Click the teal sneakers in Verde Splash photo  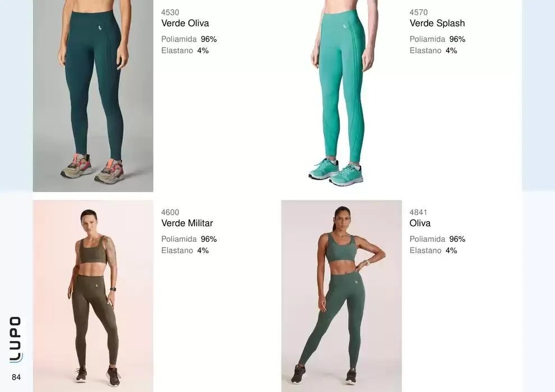(x=336, y=172)
